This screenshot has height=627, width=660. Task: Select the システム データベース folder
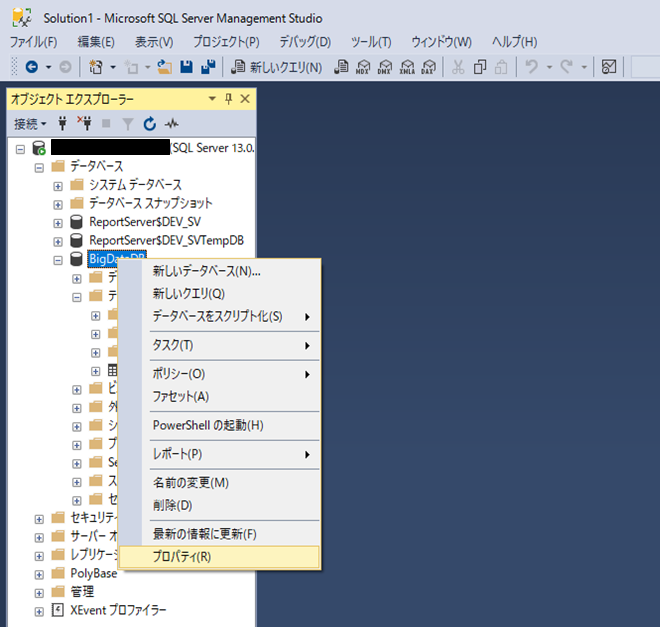point(135,185)
